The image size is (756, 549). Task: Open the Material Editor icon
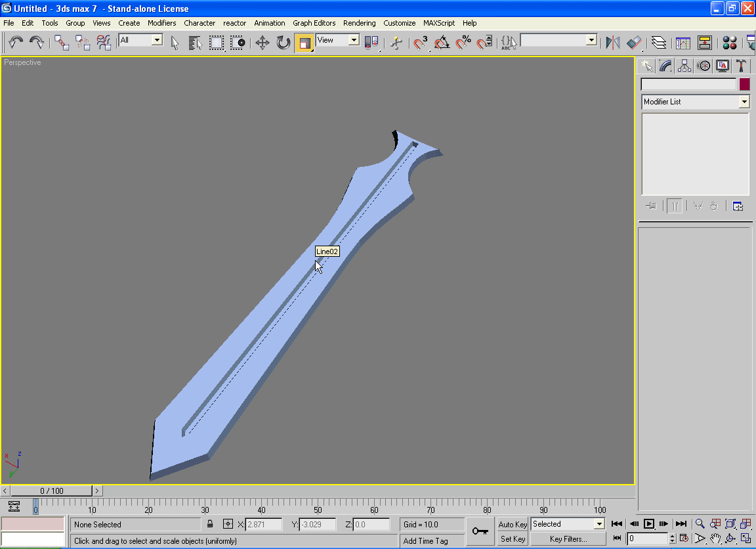[x=730, y=43]
